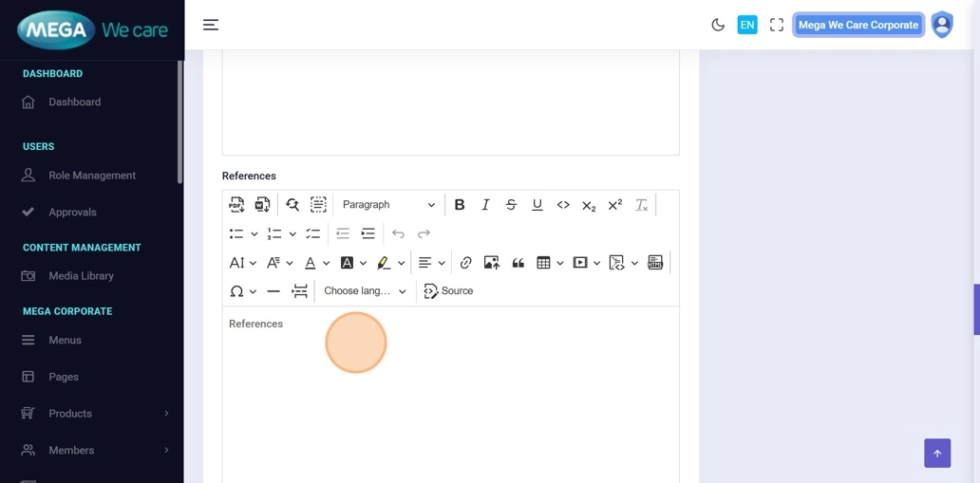
Task: Click inside the References text area
Action: pyautogui.click(x=450, y=399)
